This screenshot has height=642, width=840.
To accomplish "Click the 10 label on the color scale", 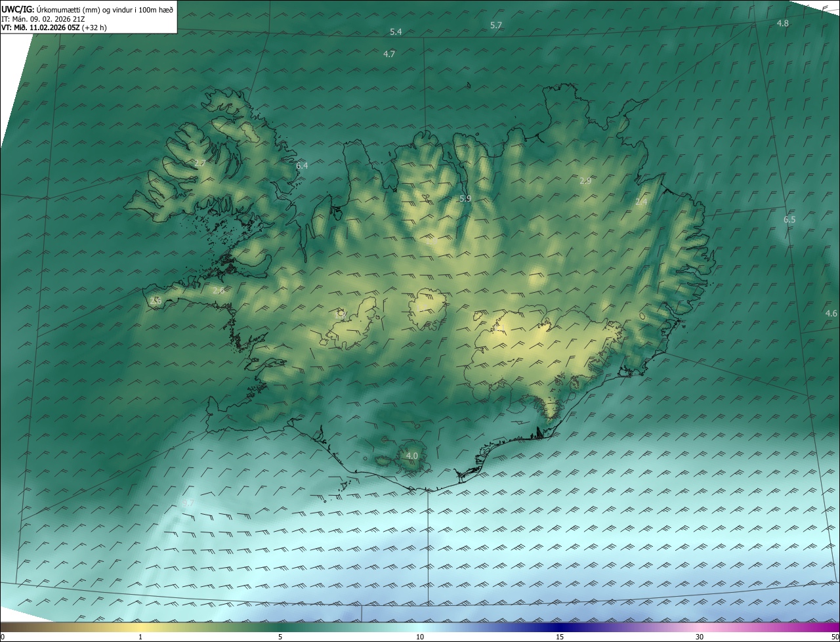I will click(x=420, y=637).
